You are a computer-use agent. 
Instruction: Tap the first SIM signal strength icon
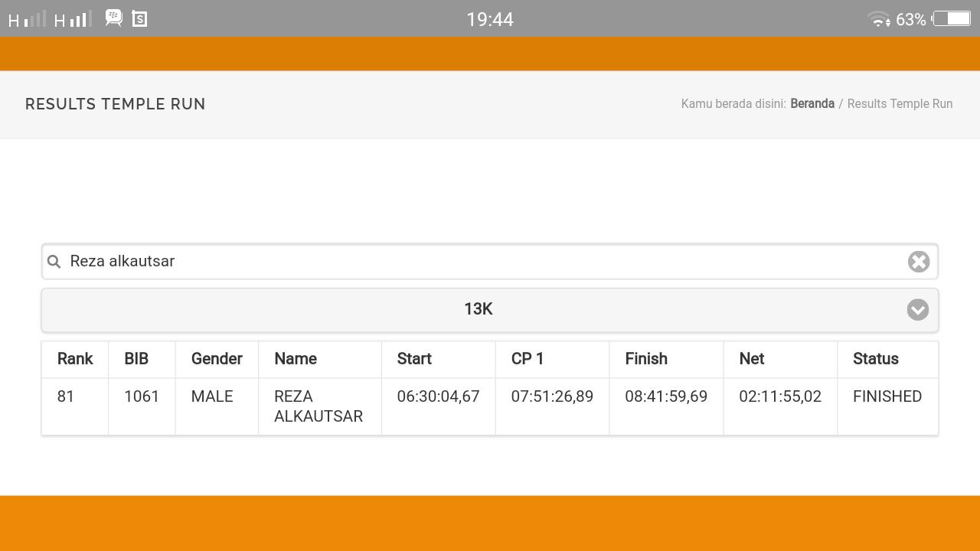[x=27, y=19]
